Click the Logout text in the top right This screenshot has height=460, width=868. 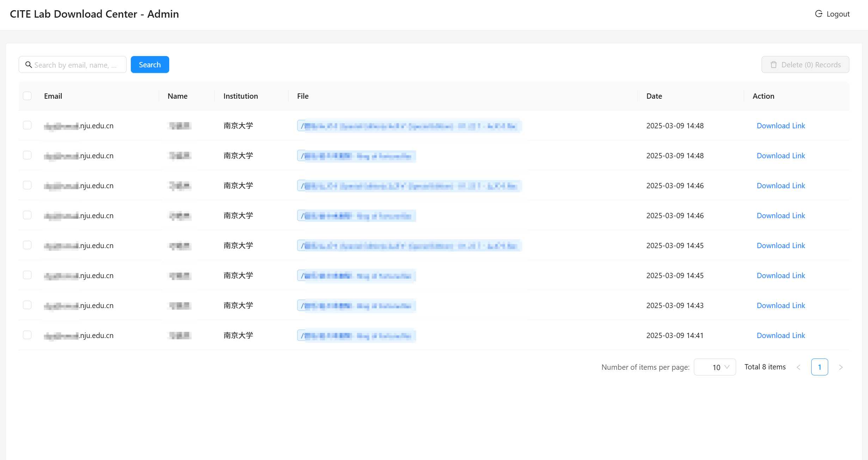(838, 14)
